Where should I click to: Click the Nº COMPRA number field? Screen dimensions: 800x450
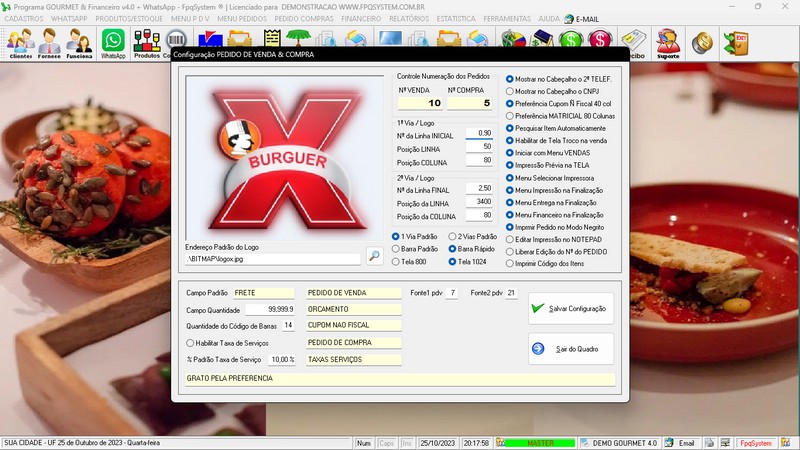pyautogui.click(x=469, y=103)
